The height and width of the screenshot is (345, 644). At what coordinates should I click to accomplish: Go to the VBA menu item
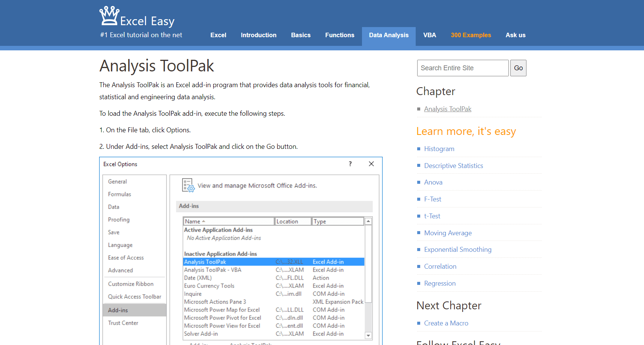tap(429, 35)
